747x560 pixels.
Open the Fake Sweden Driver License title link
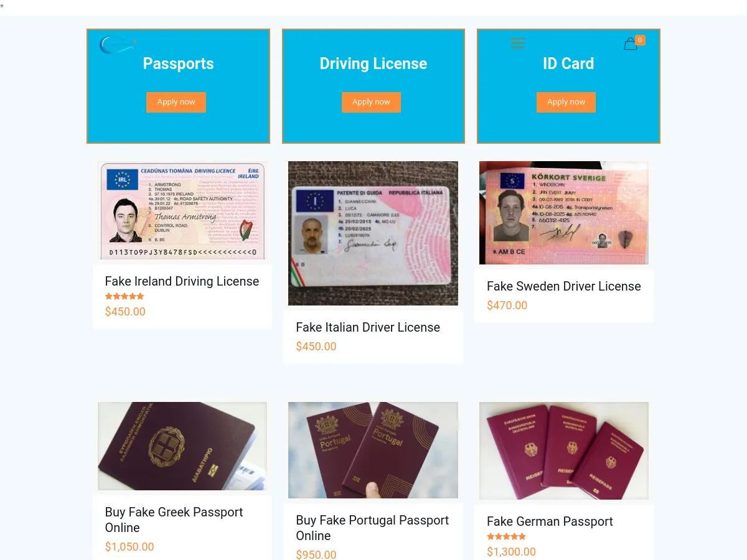pyautogui.click(x=564, y=286)
